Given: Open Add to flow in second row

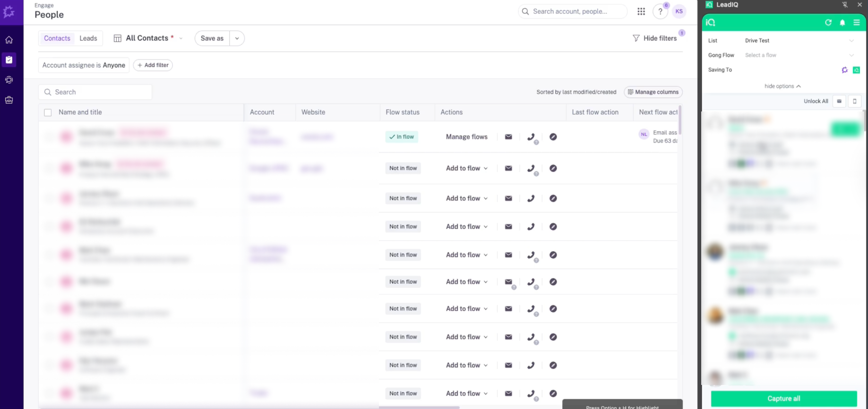Looking at the screenshot, I should pos(467,168).
